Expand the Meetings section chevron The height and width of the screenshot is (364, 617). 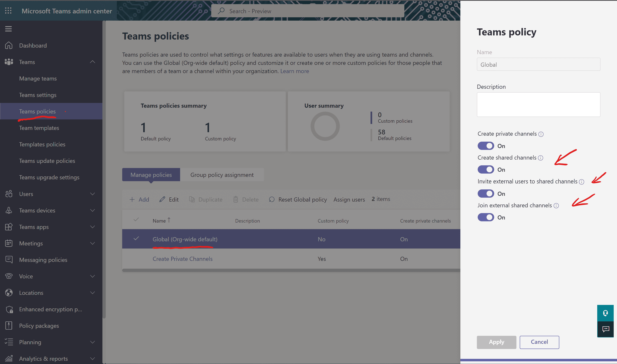pos(93,243)
